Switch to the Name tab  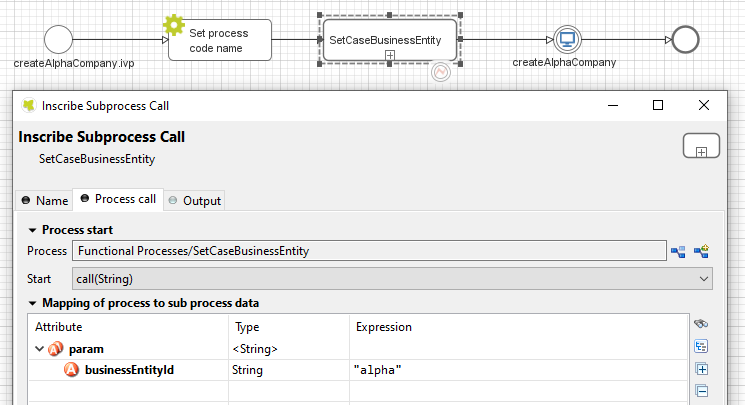pyautogui.click(x=45, y=201)
